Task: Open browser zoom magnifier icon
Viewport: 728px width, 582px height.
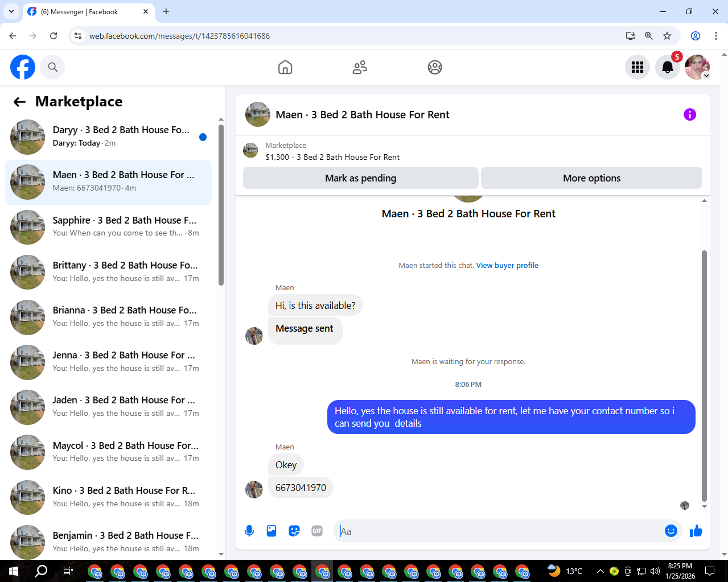Action: pyautogui.click(x=648, y=36)
